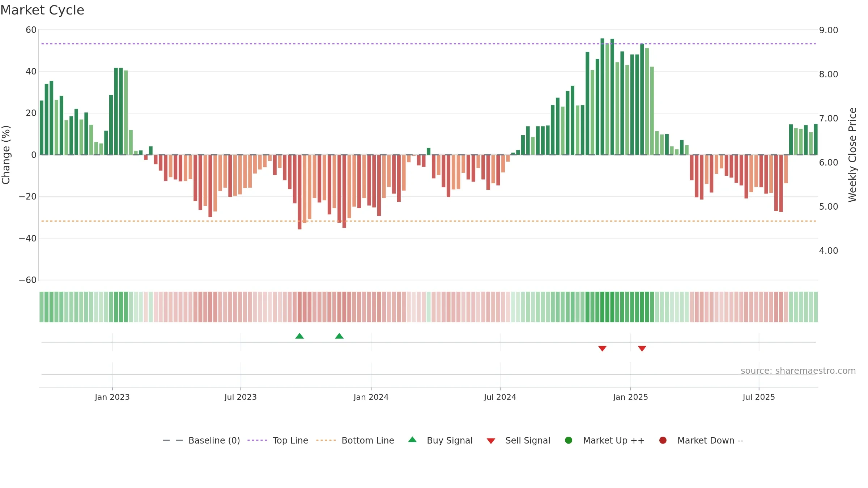Screen dimensions: 868x488
Task: Click the red Sell Signal triangle icon in legend
Action: pyautogui.click(x=491, y=441)
